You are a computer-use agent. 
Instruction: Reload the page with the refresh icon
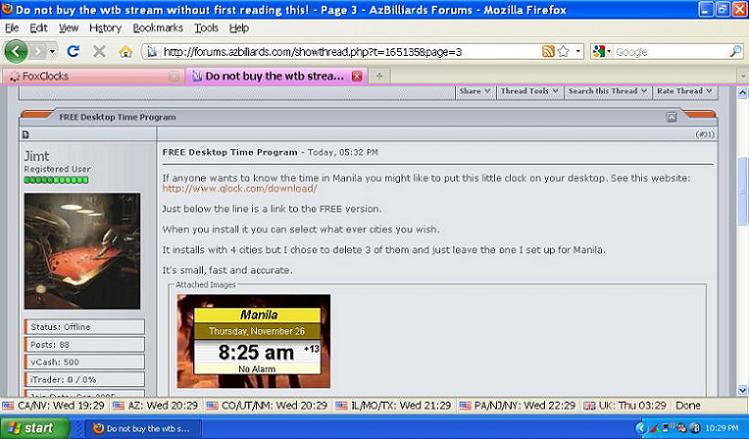pos(73,51)
